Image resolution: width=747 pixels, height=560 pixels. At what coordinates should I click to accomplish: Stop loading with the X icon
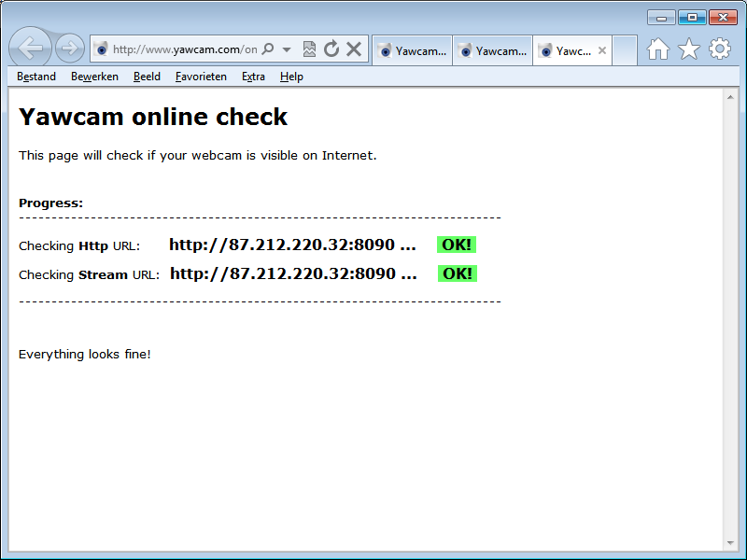click(354, 49)
